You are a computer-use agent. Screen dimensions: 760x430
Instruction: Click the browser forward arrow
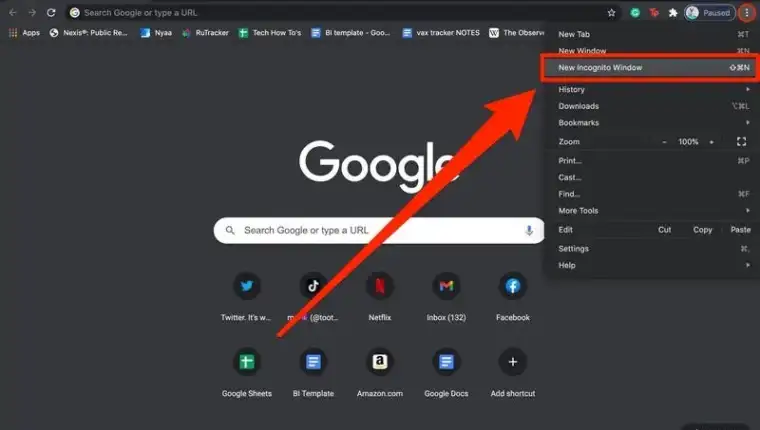[x=32, y=13]
